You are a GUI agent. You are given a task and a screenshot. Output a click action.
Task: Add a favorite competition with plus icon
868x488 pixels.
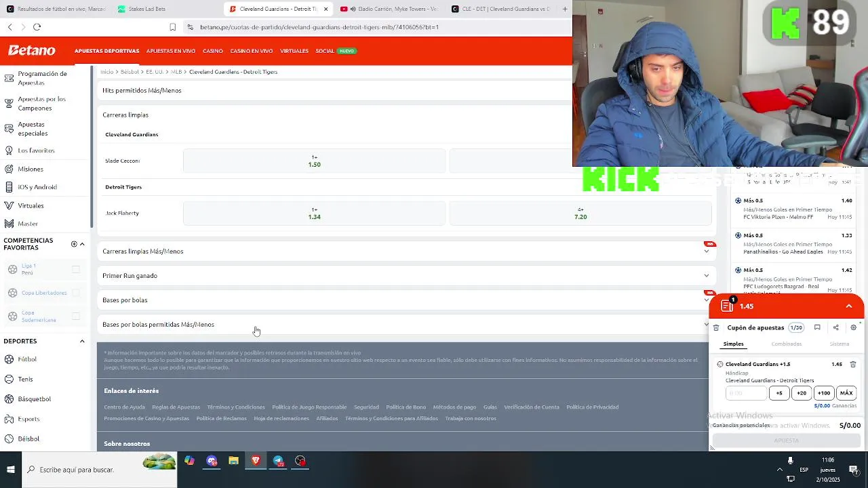pos(74,244)
